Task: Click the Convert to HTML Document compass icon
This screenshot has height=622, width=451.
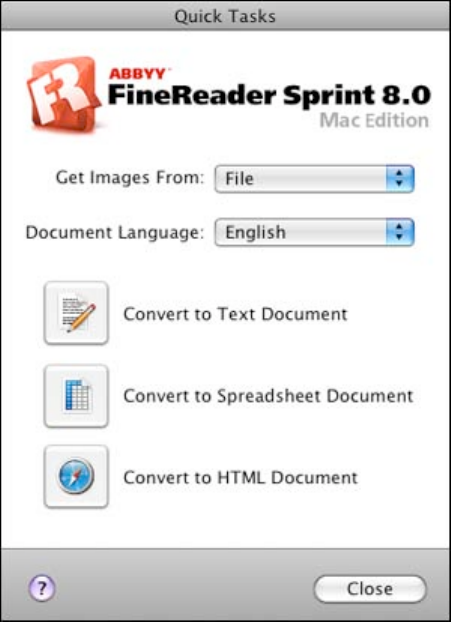Action: point(76,476)
